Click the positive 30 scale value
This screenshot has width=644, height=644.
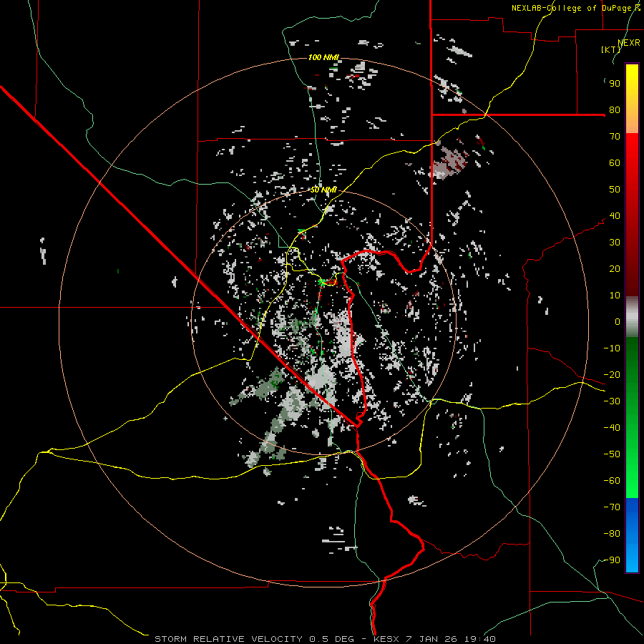[x=615, y=243]
